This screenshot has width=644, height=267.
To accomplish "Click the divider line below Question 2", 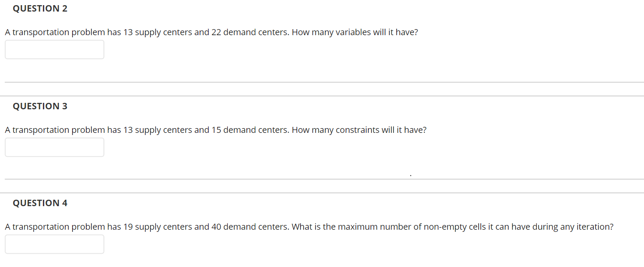I will (x=322, y=81).
